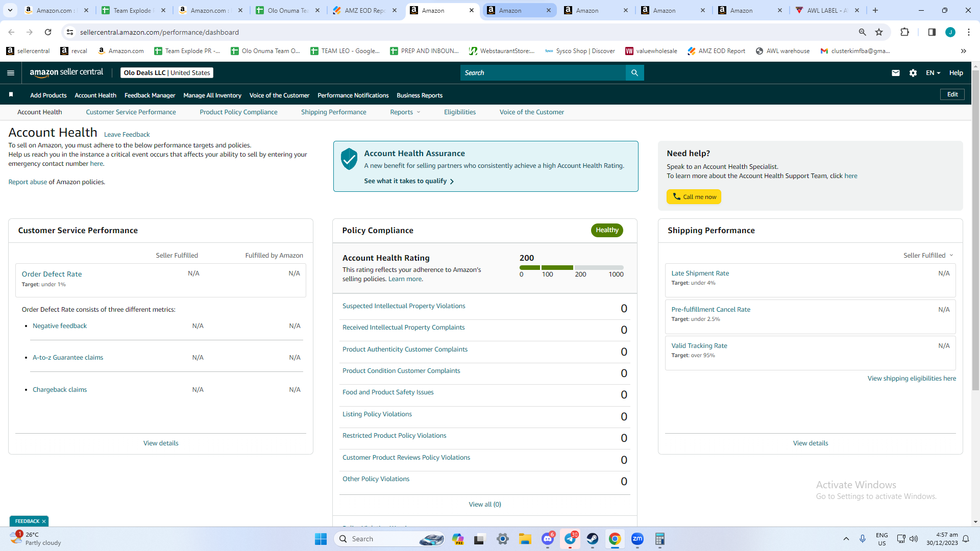Click the Windows taskbar Search box
The height and width of the screenshot is (551, 980).
coord(389,539)
